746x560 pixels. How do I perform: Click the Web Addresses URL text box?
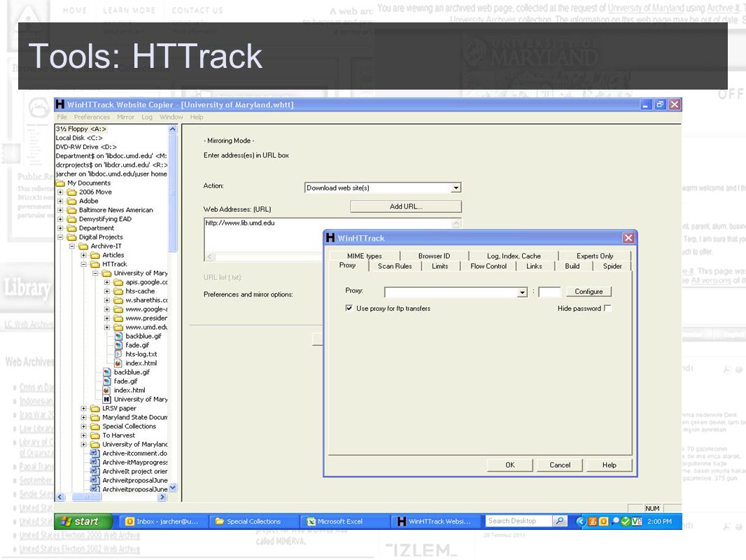click(332, 239)
